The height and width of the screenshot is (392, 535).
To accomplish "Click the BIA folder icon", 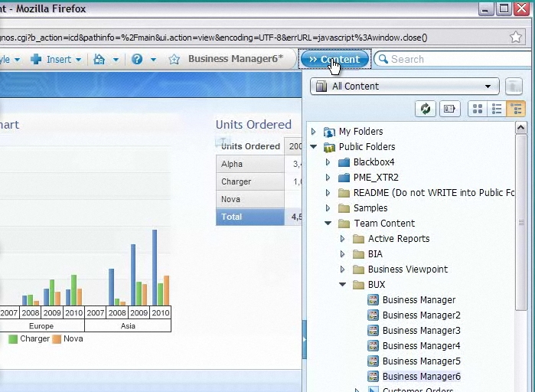I will [x=358, y=254].
